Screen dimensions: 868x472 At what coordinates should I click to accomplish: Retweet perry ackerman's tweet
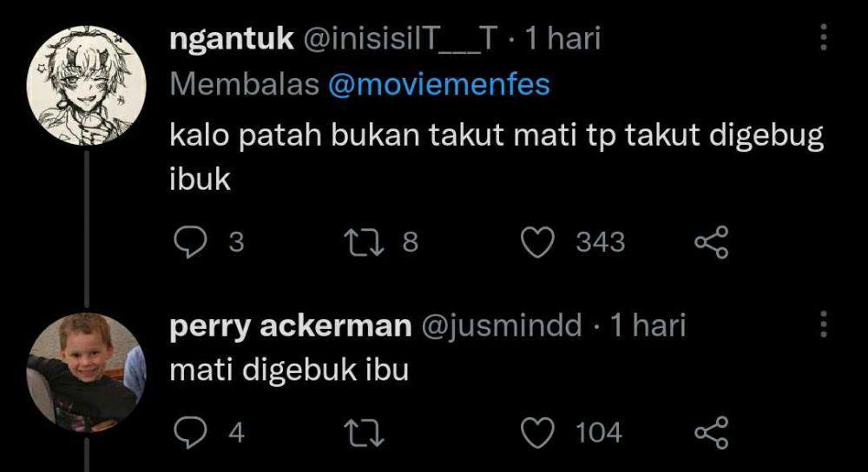[364, 433]
